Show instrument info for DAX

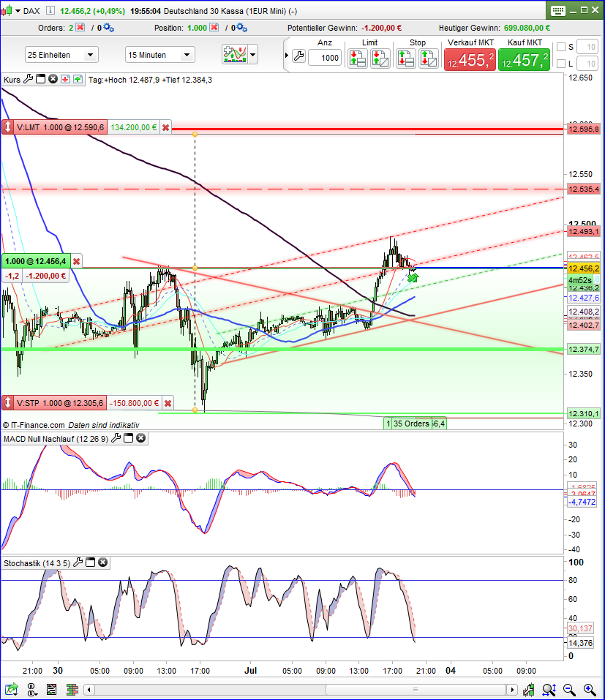click(50, 10)
